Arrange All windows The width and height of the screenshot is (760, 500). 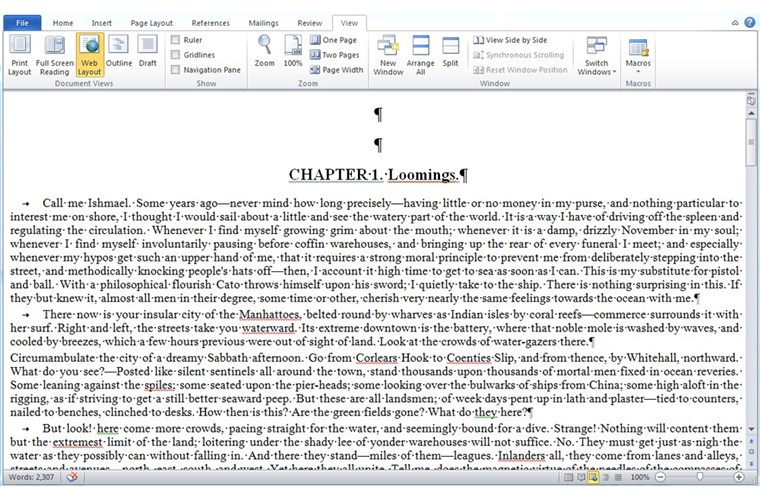pos(420,55)
